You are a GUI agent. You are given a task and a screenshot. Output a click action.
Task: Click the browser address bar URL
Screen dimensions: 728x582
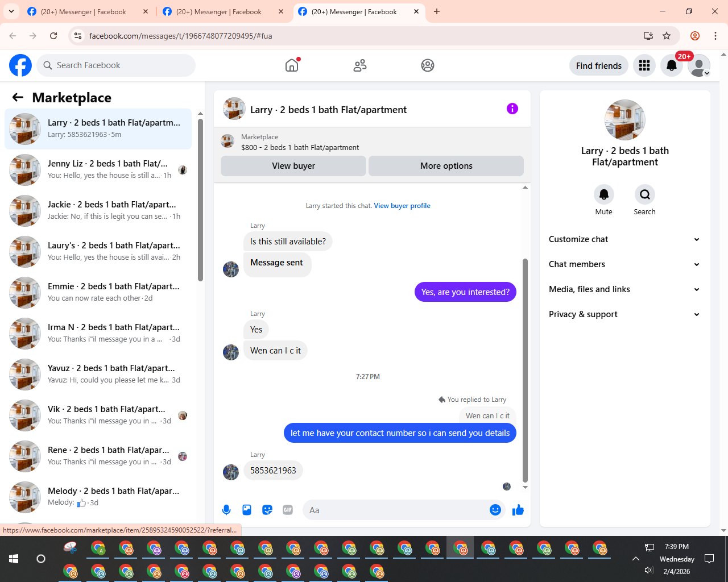[x=180, y=36]
